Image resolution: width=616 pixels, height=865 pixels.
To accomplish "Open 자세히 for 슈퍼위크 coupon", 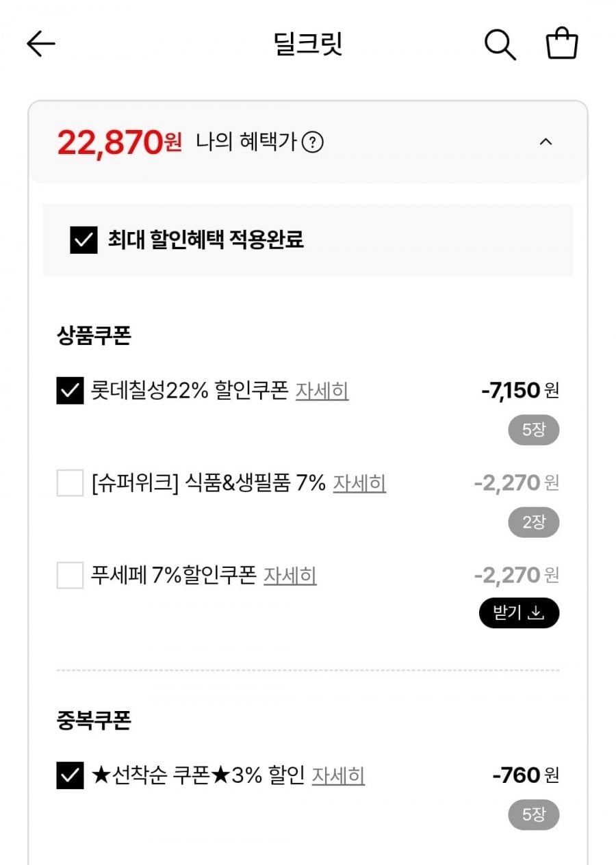I will pyautogui.click(x=359, y=484).
